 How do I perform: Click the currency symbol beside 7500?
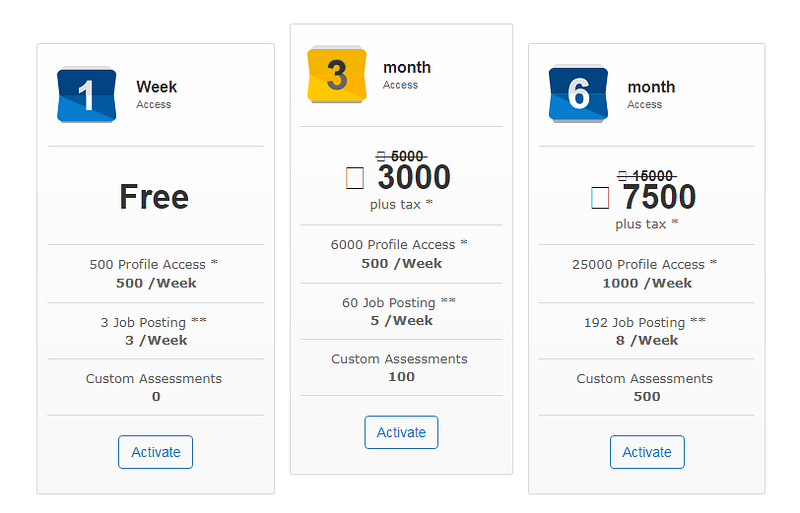[599, 197]
